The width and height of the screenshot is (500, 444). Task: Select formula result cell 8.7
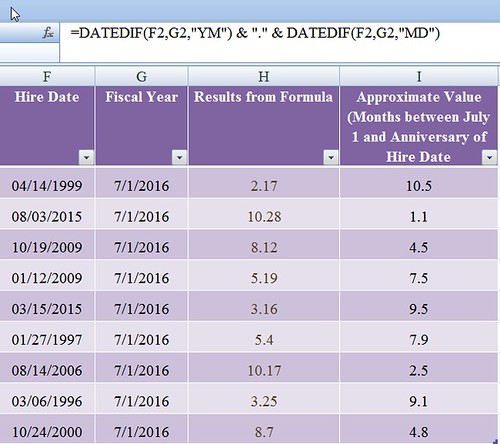[264, 429]
